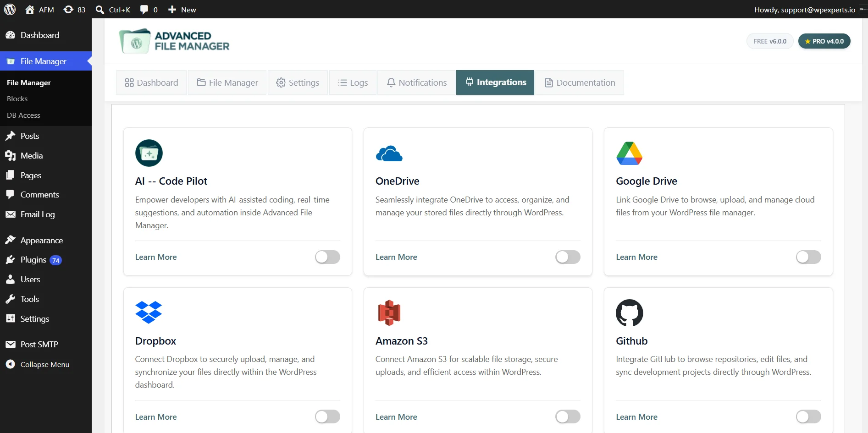
Task: Click the AI Code Pilot icon
Action: pos(149,153)
